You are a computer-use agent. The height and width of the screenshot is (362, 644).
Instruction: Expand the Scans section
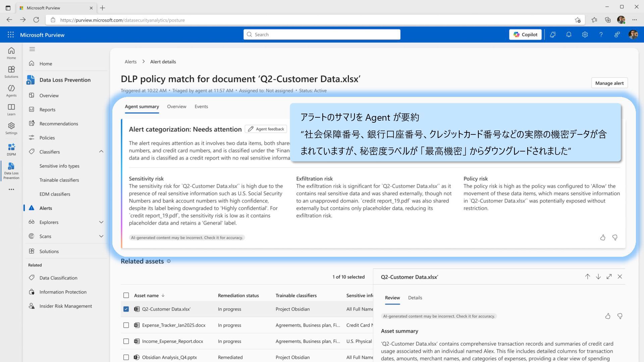click(101, 236)
